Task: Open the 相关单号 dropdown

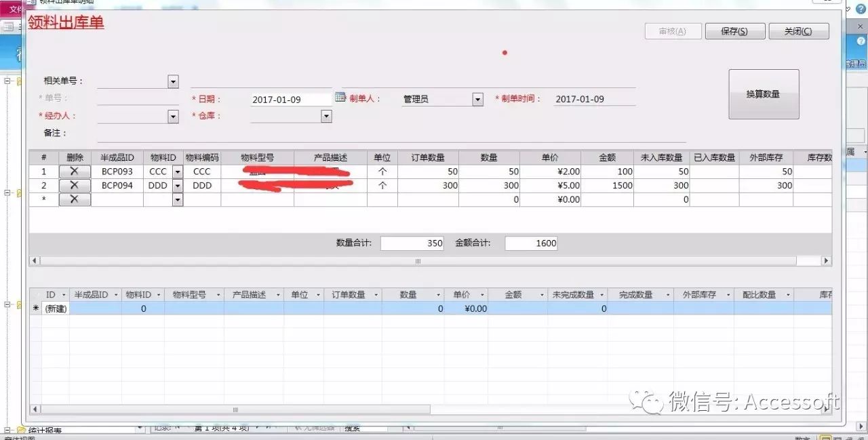Action: (x=173, y=81)
